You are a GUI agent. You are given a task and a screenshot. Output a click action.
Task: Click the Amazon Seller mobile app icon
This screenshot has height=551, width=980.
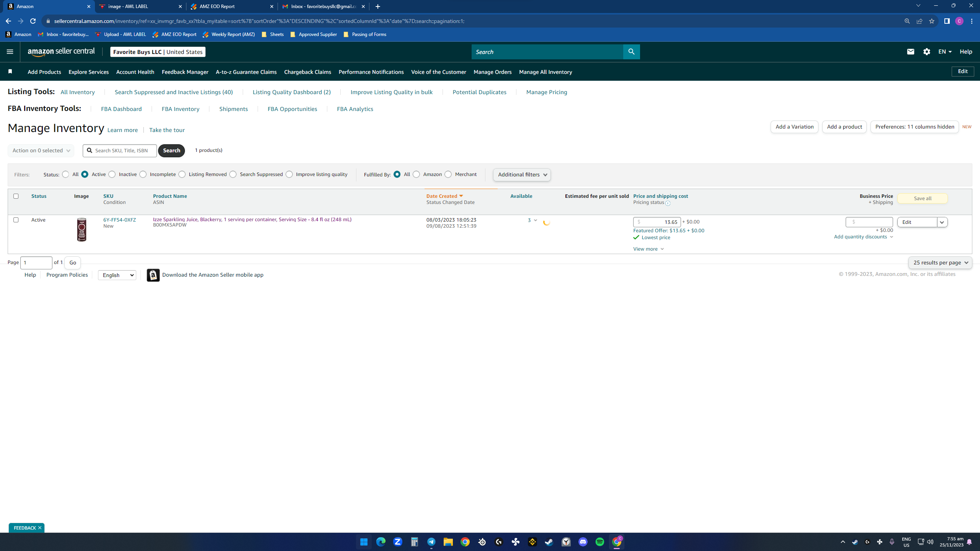(x=153, y=275)
